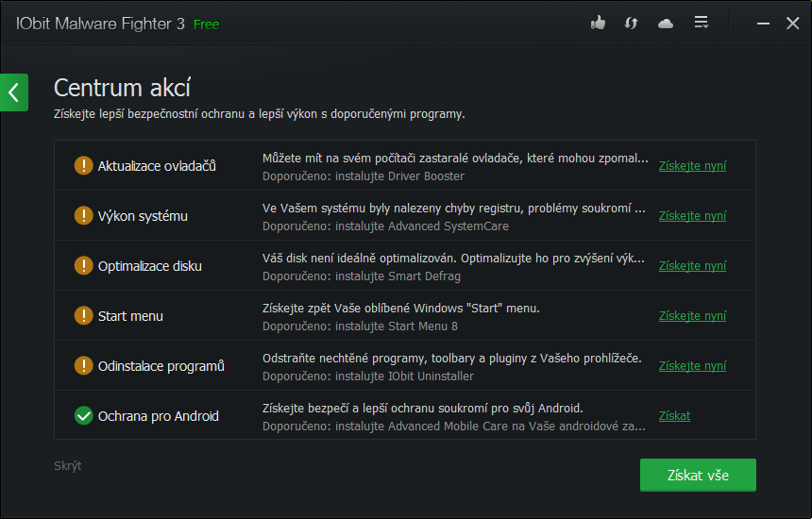Click Získejte nyní for Smart Defrag
Image resolution: width=812 pixels, height=519 pixels.
coord(692,266)
